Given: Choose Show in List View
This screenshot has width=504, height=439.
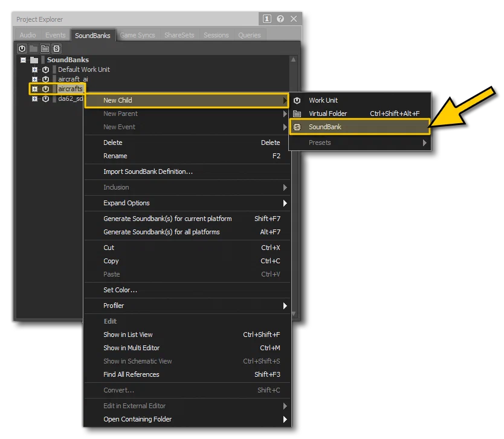Looking at the screenshot, I should pyautogui.click(x=187, y=335).
